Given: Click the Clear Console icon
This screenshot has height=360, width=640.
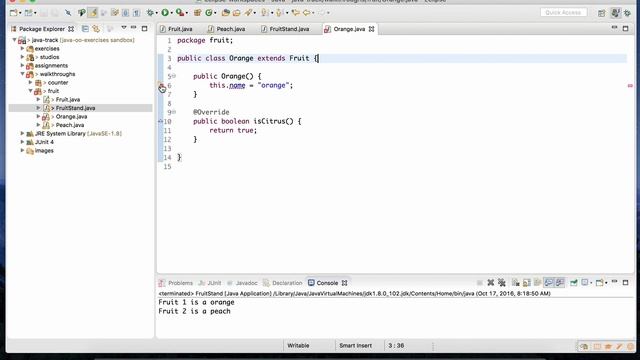Looking at the screenshot, I should pyautogui.click(x=516, y=282).
